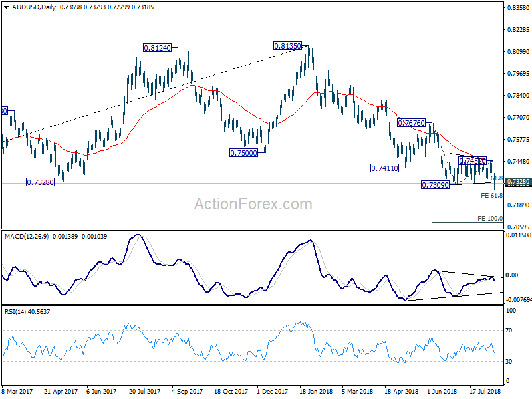Click the 18 Oct 2017 date label
Viewport: 532px width, 399px height.
231,391
